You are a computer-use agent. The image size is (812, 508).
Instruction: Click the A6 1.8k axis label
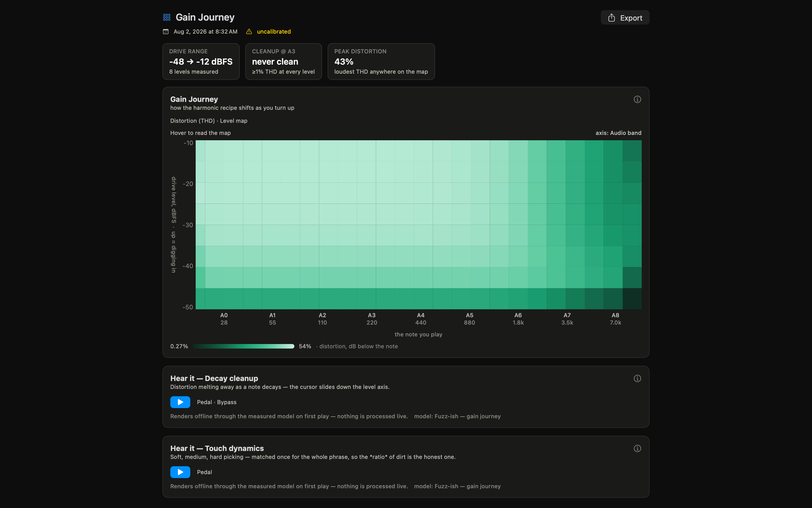point(518,319)
